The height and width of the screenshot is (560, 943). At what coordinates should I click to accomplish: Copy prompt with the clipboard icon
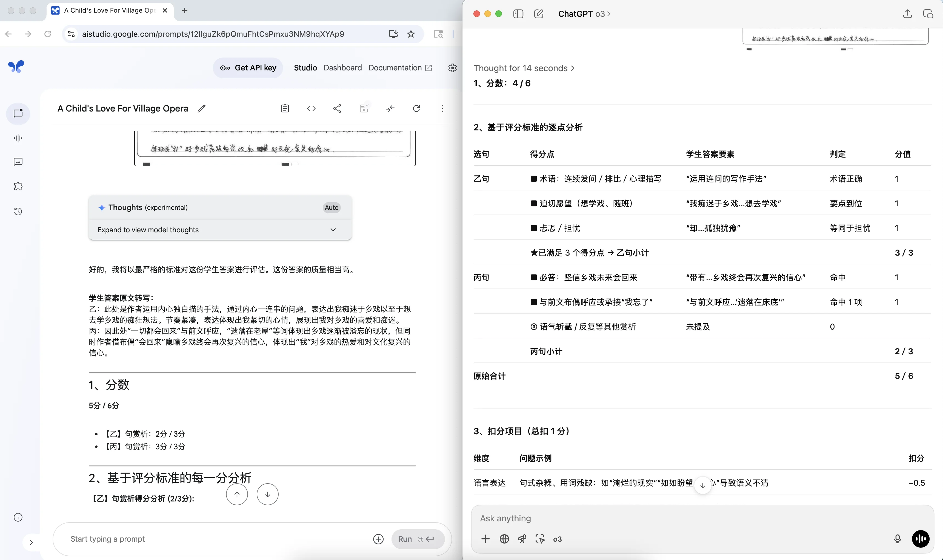click(285, 108)
